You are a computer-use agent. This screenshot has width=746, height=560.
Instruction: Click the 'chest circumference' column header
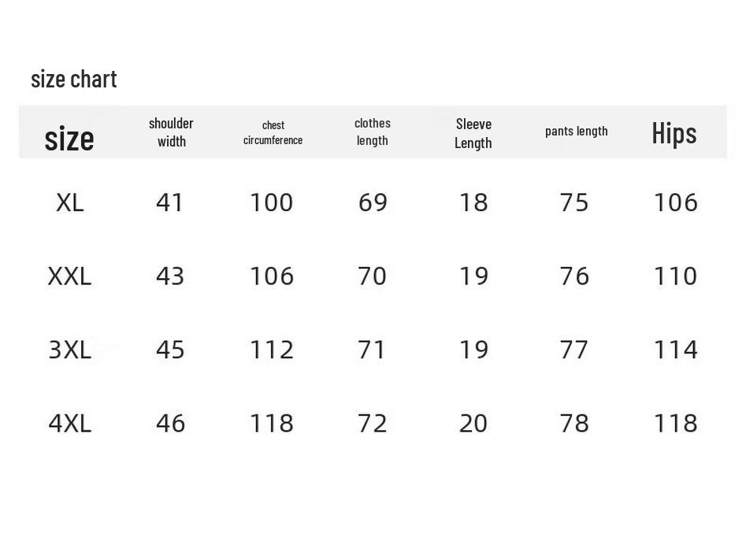[273, 132]
